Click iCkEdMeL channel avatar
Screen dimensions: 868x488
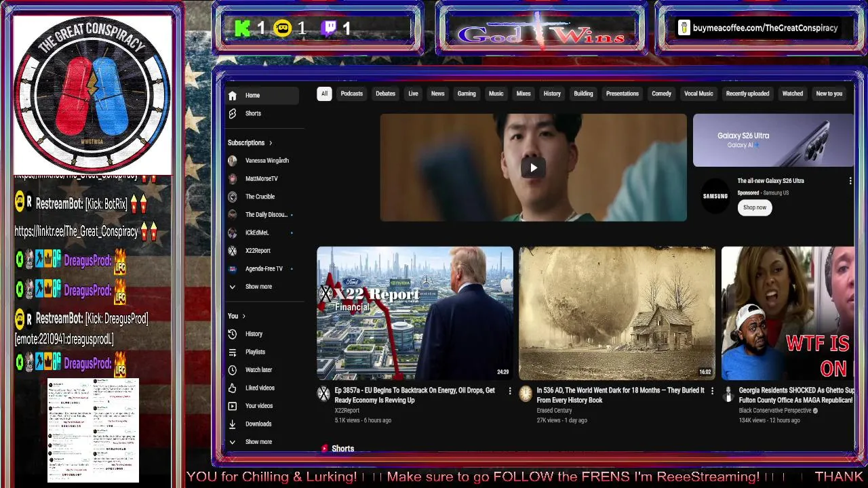click(233, 232)
